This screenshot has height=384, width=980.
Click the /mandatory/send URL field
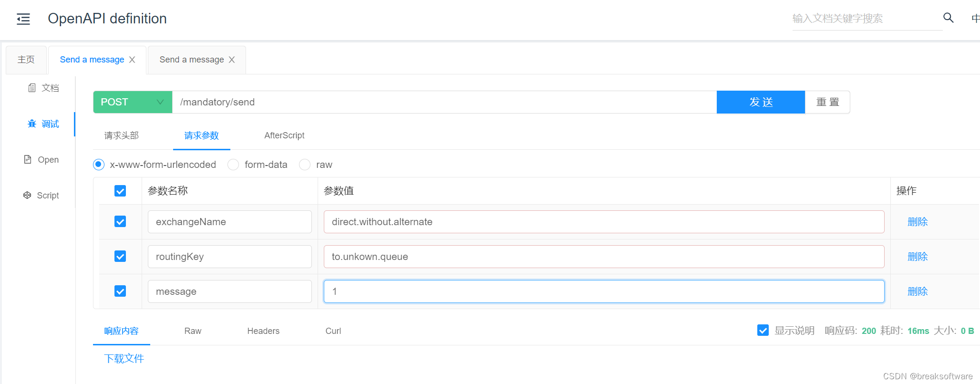point(444,102)
